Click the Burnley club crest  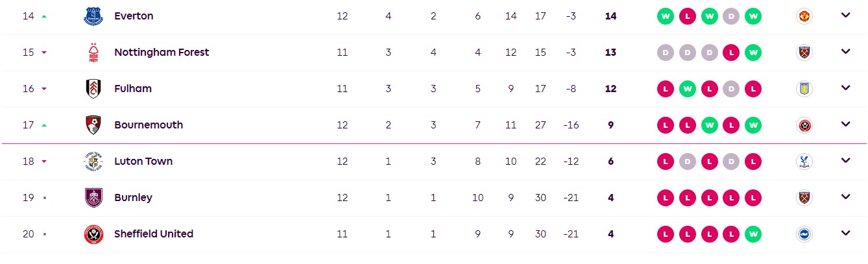pyautogui.click(x=93, y=198)
